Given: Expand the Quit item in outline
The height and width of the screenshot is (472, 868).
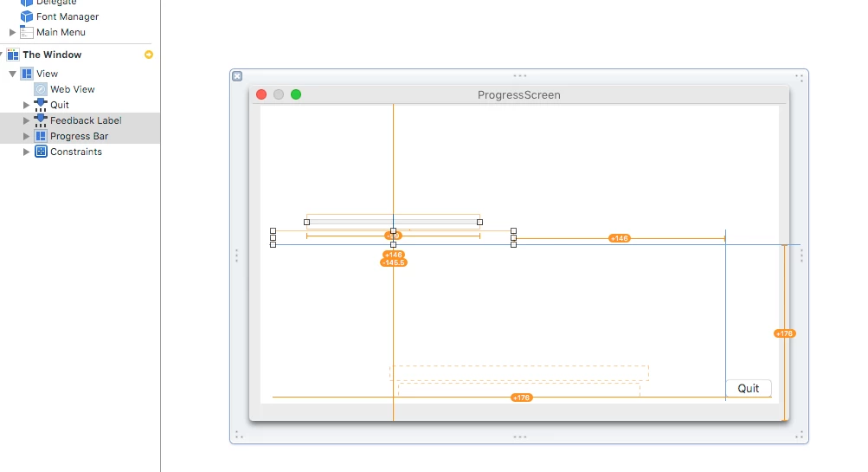Looking at the screenshot, I should click(26, 105).
